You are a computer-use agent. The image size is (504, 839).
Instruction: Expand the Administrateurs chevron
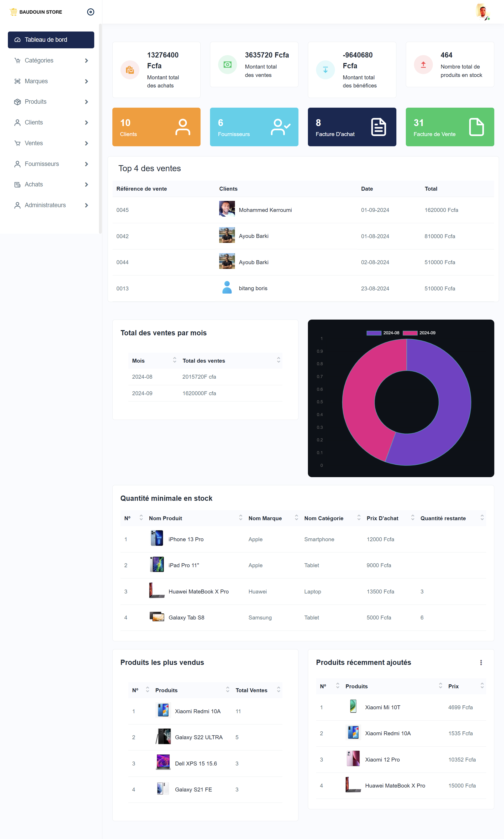tap(86, 205)
